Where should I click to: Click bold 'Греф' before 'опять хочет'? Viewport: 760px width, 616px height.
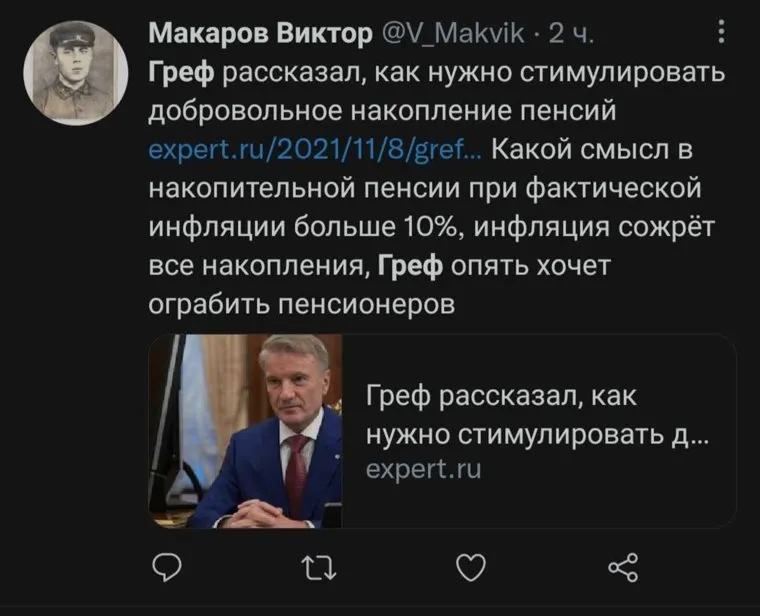tap(411, 266)
